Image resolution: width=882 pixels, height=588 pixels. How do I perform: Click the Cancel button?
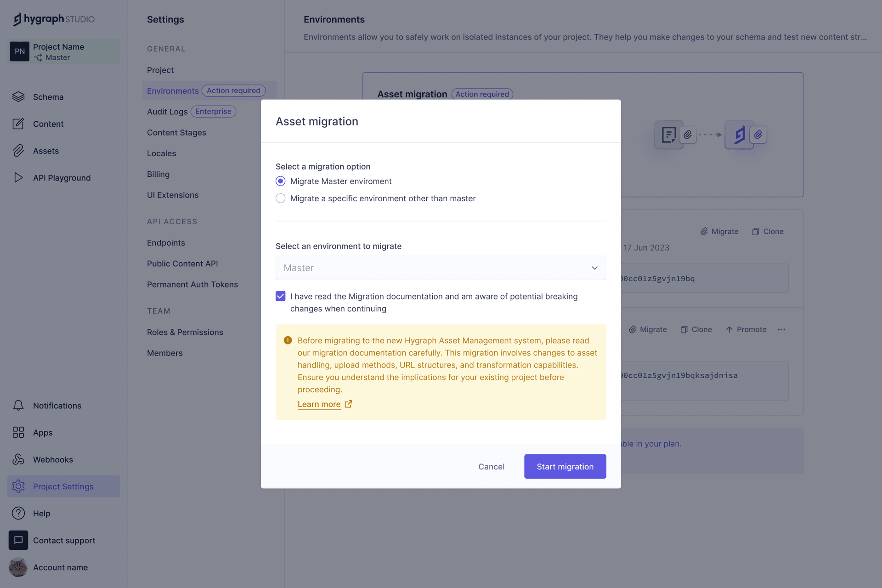pos(491,466)
